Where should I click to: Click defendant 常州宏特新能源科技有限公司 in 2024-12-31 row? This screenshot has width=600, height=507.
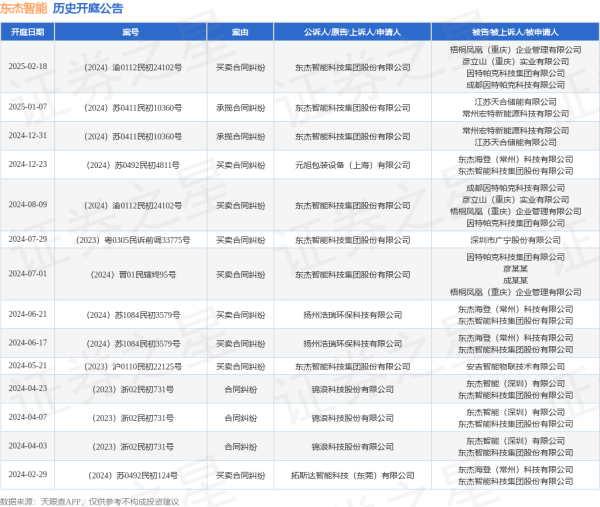pyautogui.click(x=515, y=131)
